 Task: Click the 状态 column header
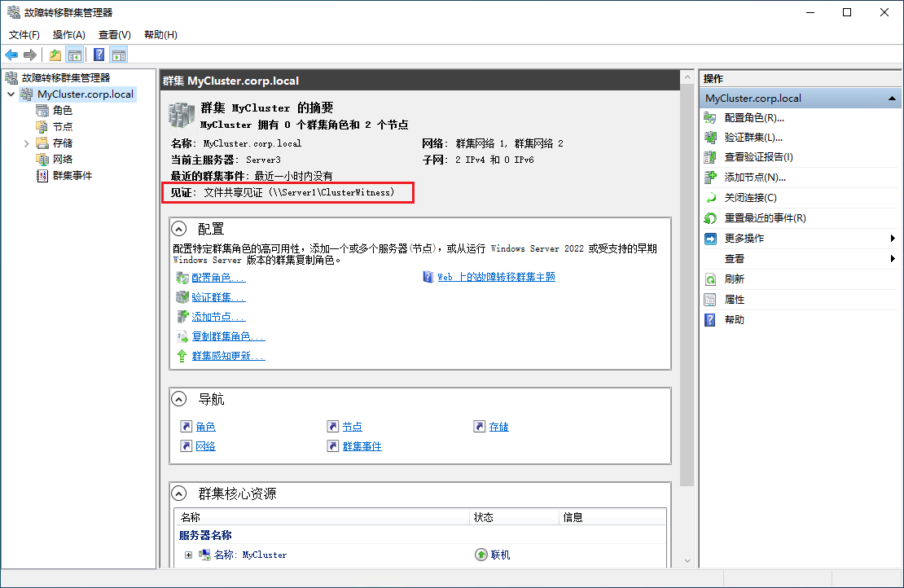pyautogui.click(x=515, y=517)
